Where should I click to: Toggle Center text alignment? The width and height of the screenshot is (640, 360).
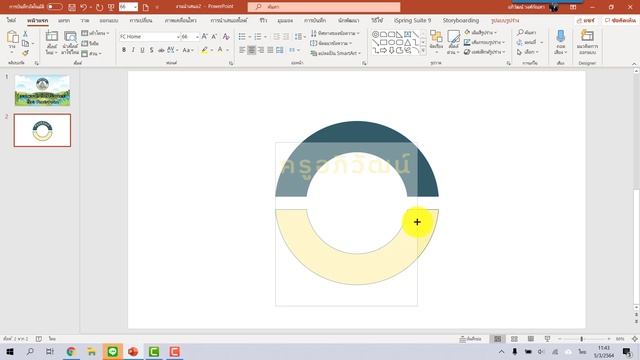(251, 50)
